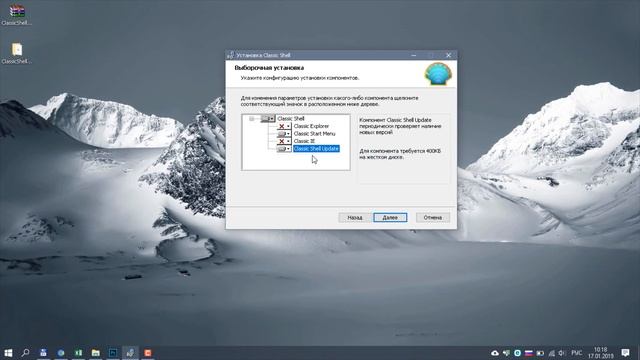Open the ClassicShell WinRAR archive on desktop
This screenshot has height=360, width=640.
pyautogui.click(x=17, y=15)
